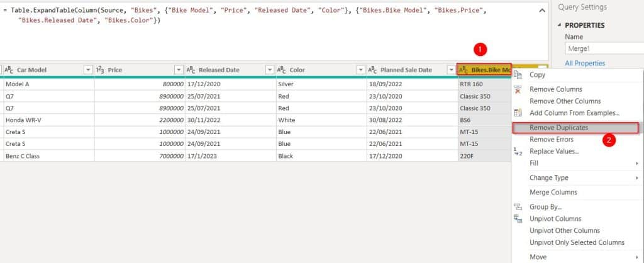Select Remove Errors menu entry
644x263 pixels.
pos(552,139)
